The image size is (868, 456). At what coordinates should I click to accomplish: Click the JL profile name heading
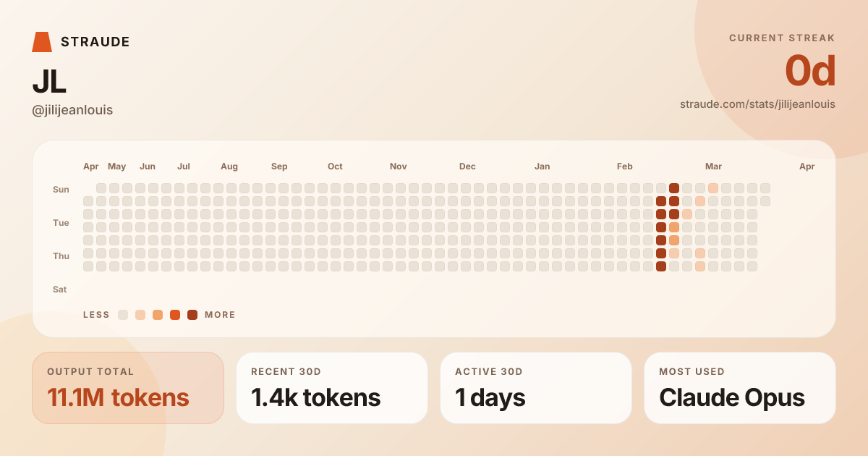tap(49, 83)
